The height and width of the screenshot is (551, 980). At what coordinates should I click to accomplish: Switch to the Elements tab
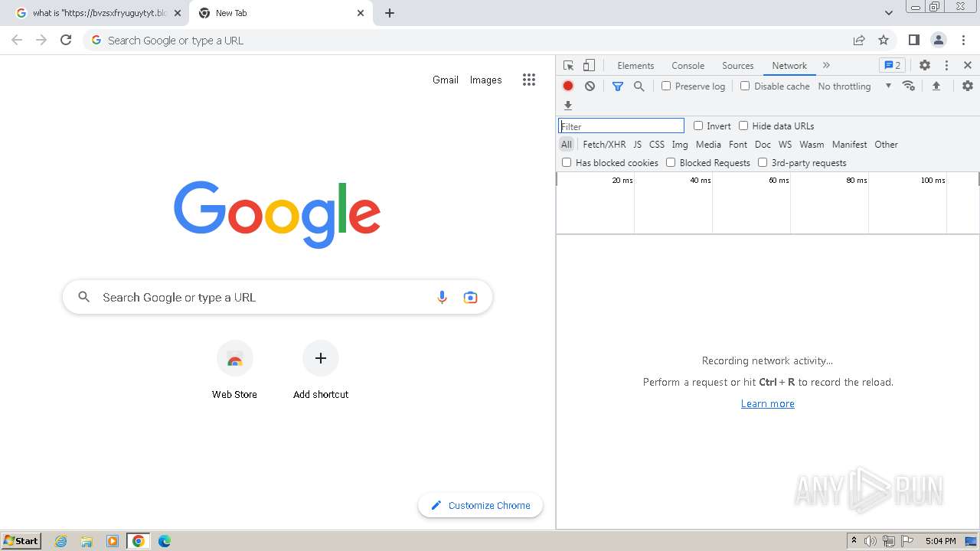coord(635,66)
